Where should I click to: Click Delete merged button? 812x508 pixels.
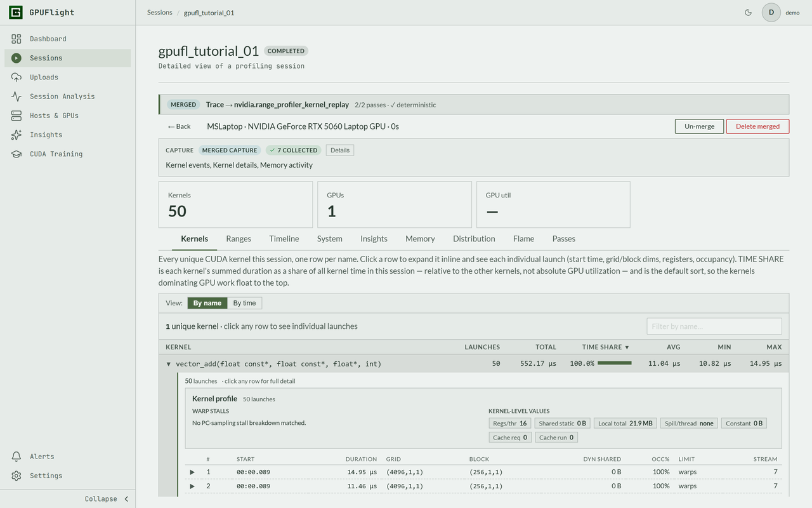coord(757,126)
